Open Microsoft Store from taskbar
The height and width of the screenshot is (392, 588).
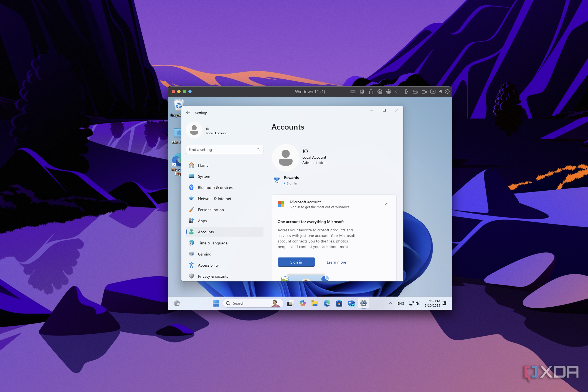[x=339, y=303]
